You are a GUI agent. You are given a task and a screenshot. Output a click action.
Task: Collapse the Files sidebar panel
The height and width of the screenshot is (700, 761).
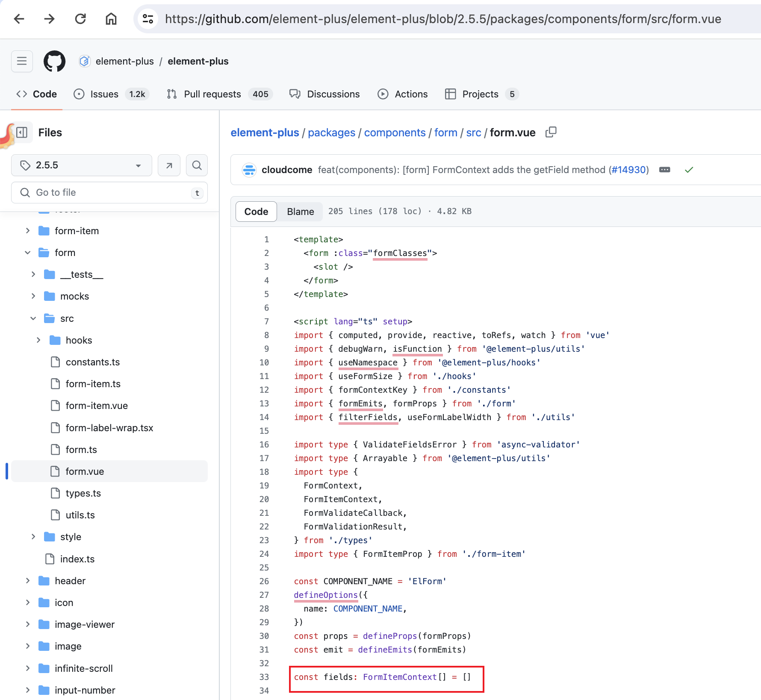point(22,132)
